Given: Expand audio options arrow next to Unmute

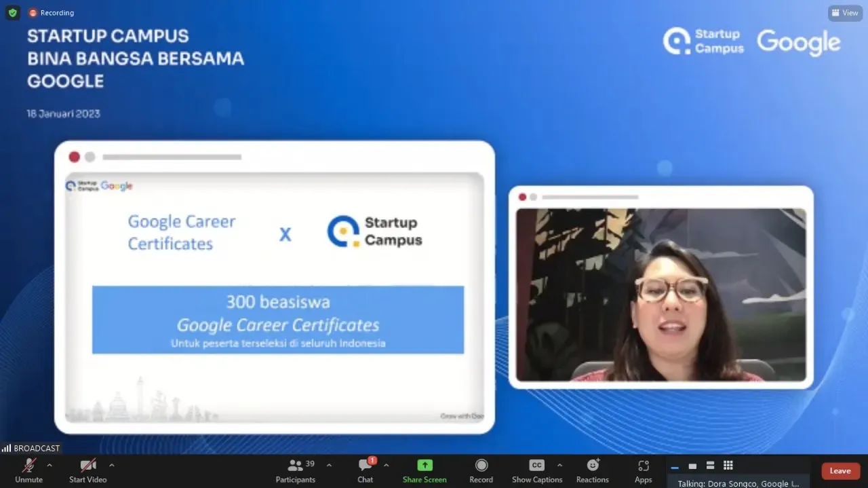Looking at the screenshot, I should point(49,466).
